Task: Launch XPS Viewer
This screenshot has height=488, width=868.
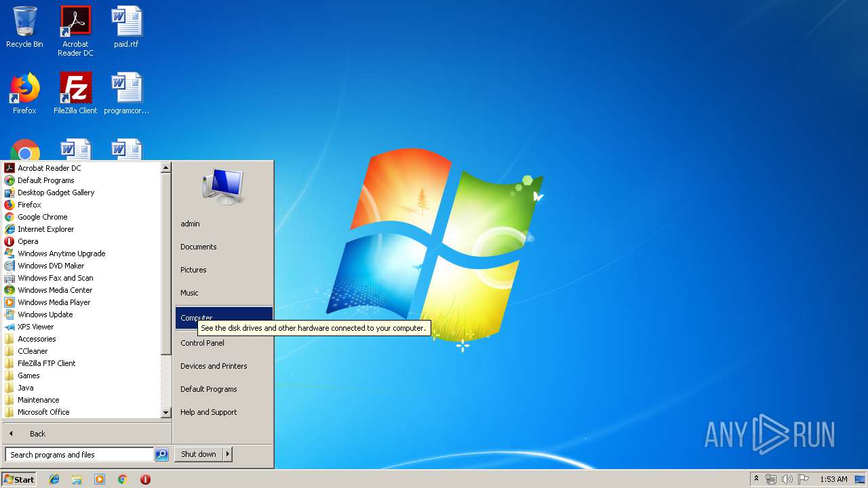Action: point(35,327)
